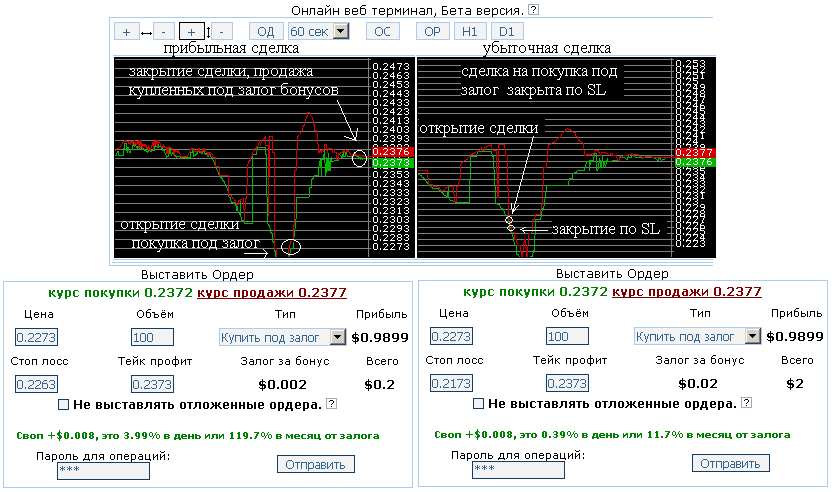Click green 0.2376 price label on right chart
834x492 pixels.
click(695, 162)
